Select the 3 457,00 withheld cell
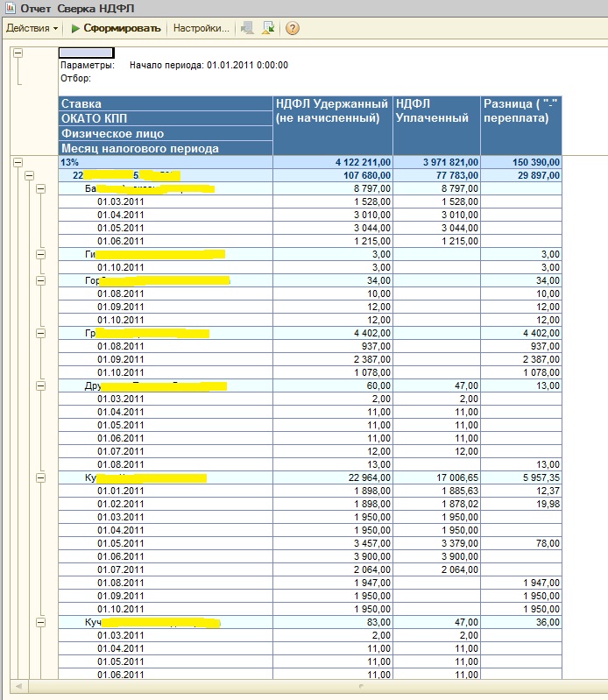The width and height of the screenshot is (608, 700). [333, 543]
